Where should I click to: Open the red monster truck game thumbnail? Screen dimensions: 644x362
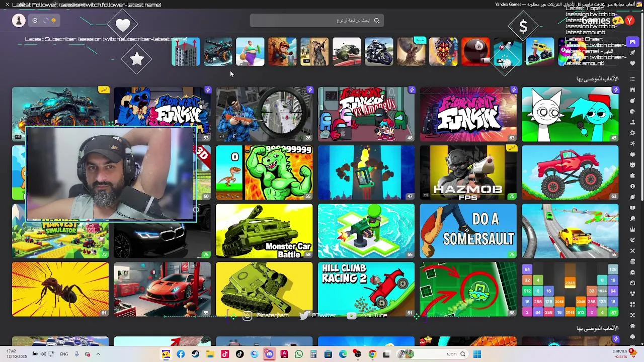click(570, 172)
